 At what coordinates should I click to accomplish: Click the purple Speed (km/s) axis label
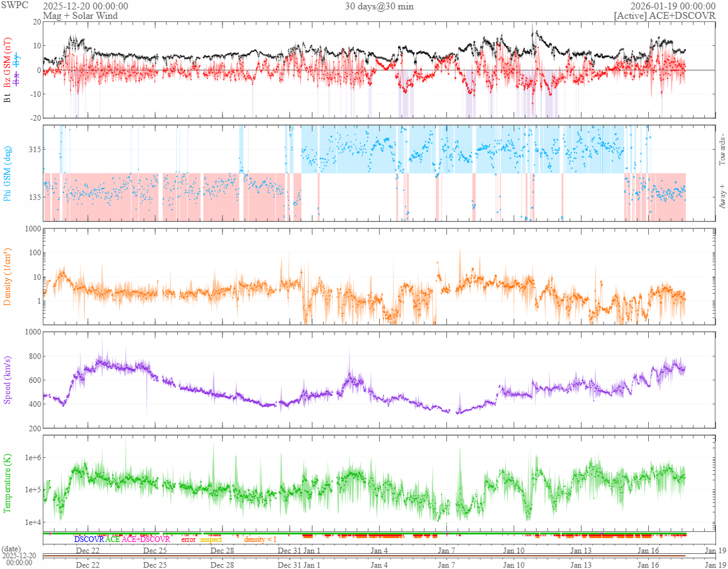8,380
